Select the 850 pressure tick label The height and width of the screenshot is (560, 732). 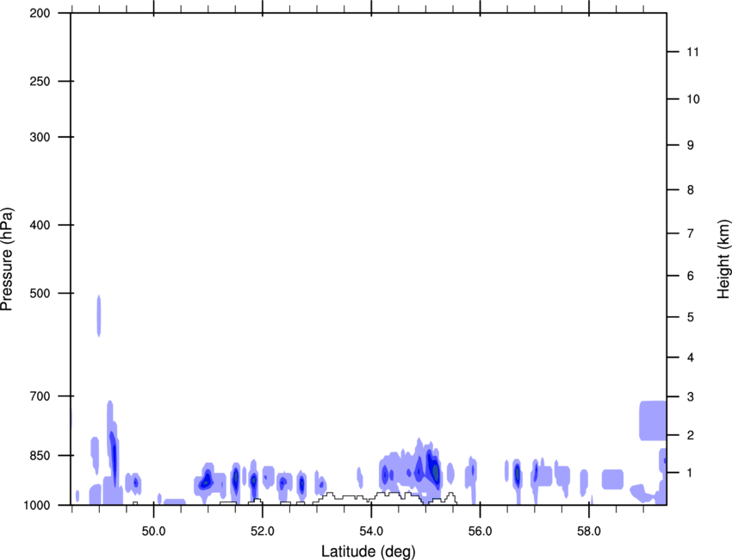40,456
